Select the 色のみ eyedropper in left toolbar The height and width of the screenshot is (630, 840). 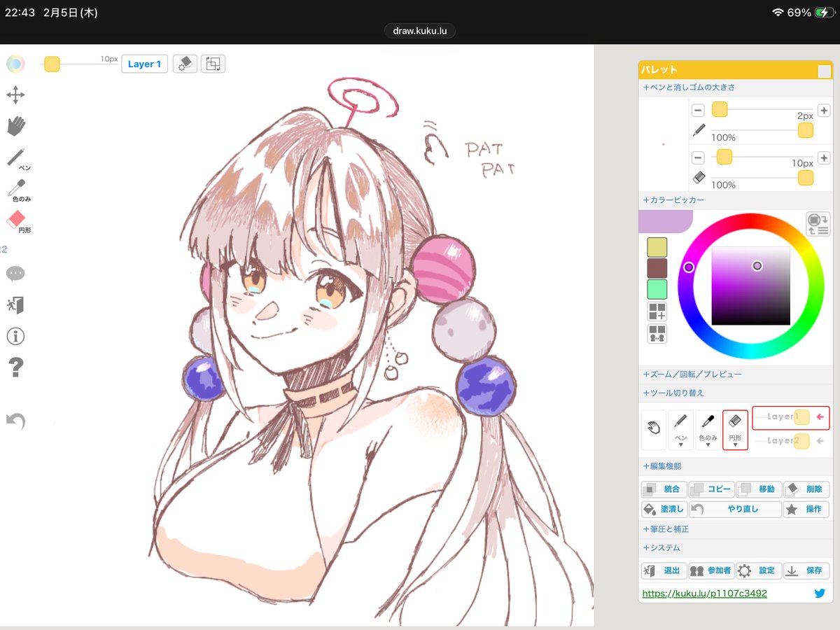click(18, 190)
